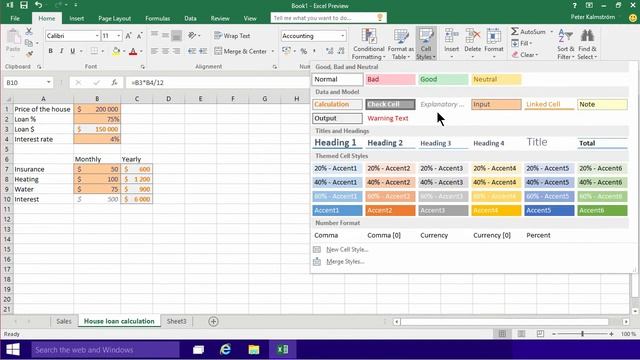The image size is (640, 360).
Task: Open Excel from the Windows taskbar
Action: point(282,350)
